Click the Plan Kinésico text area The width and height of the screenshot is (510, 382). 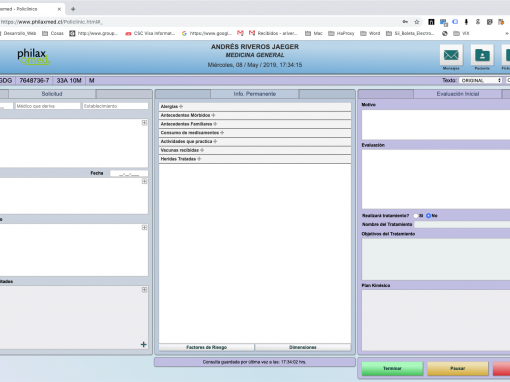(436, 320)
